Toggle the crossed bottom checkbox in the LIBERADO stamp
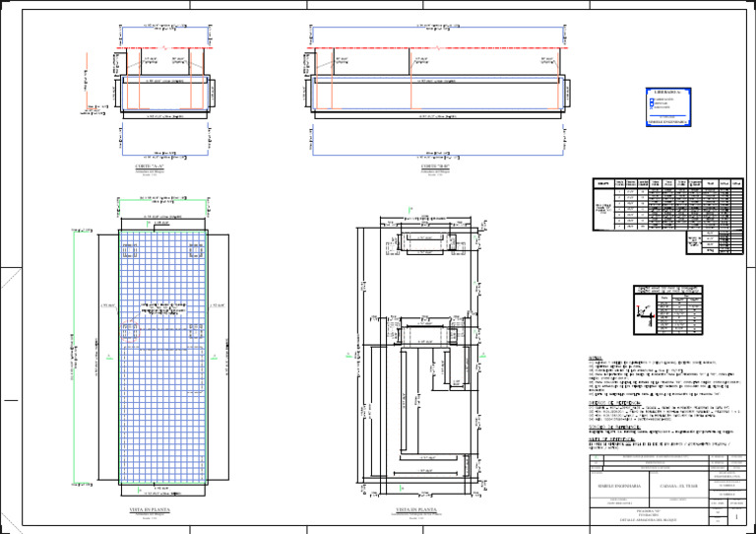 (651, 107)
